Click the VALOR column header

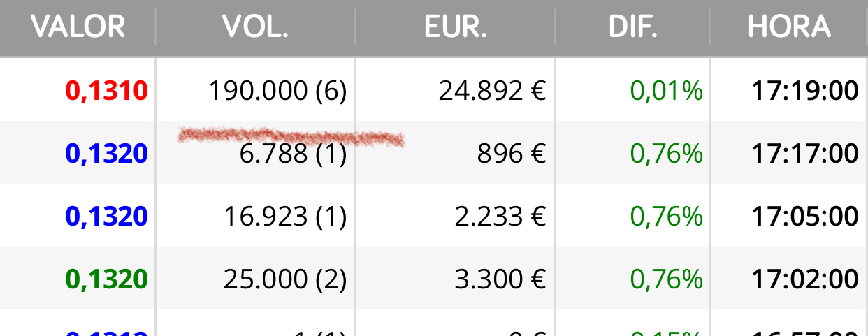(78, 27)
